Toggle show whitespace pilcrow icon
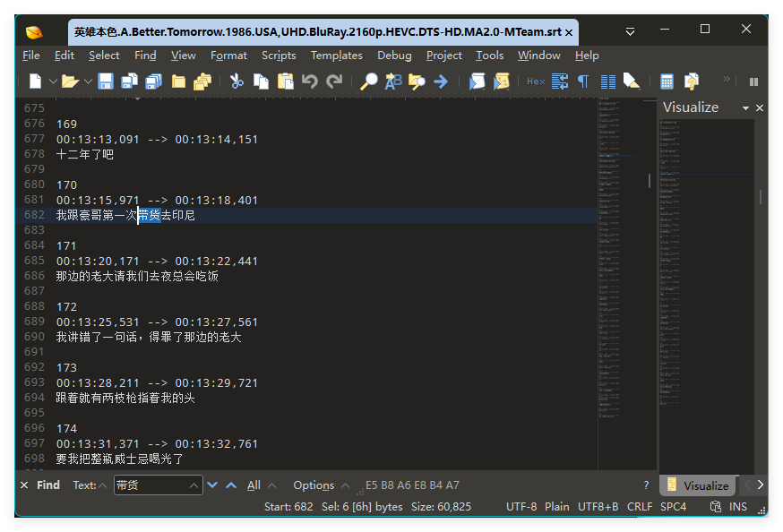 pos(583,82)
